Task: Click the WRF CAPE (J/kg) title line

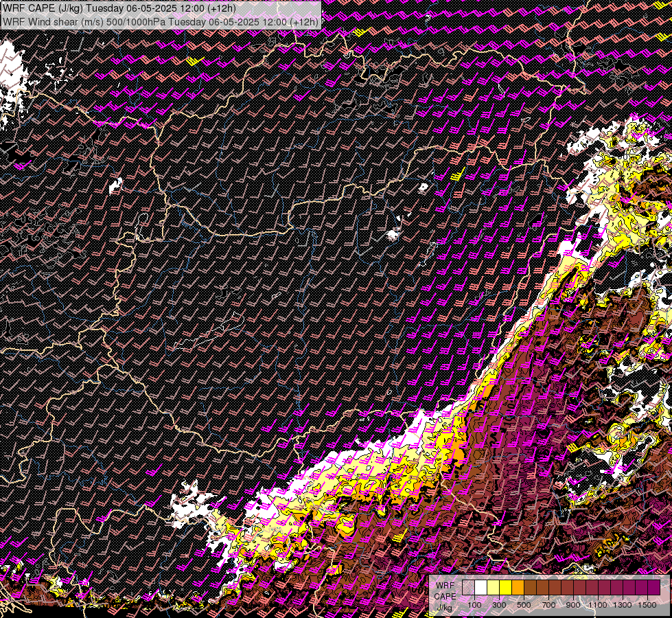Action: tap(119, 8)
